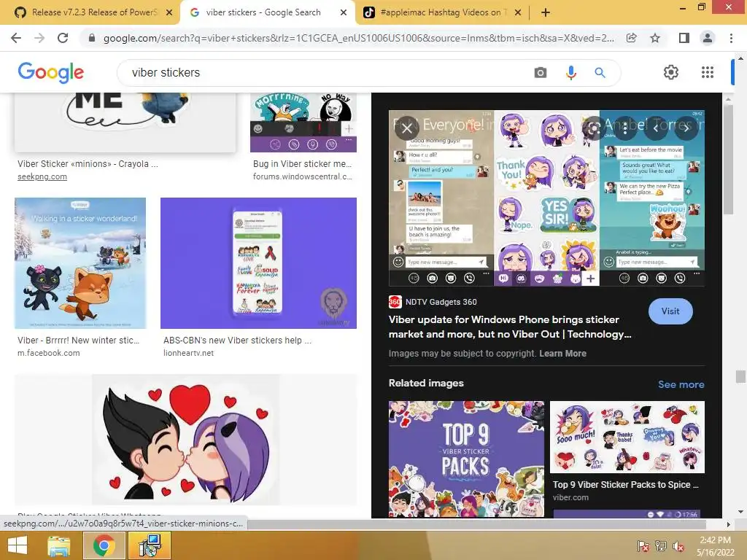The width and height of the screenshot is (747, 560).
Task: Open the Top 9 Viber Sticker Packs caption
Action: (x=625, y=485)
